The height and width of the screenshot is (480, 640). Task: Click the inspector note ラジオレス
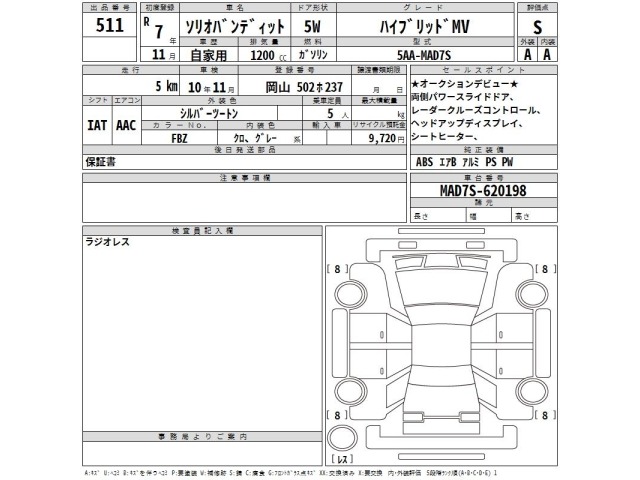[x=107, y=242]
